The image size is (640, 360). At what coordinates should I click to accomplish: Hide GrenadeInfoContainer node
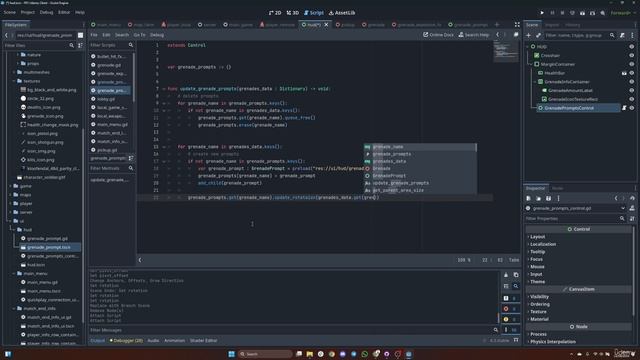(x=632, y=82)
